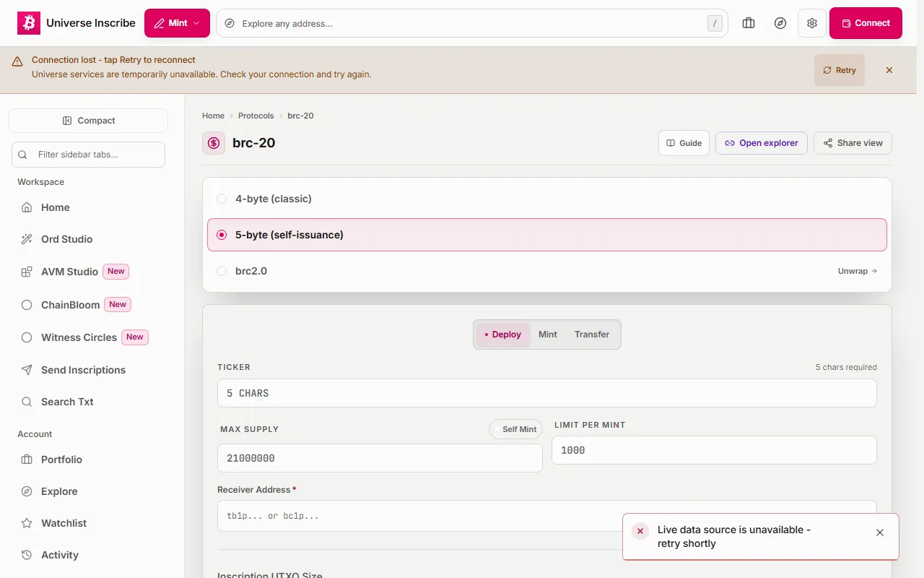Focus the Filter sidebar tabs field

pos(88,155)
